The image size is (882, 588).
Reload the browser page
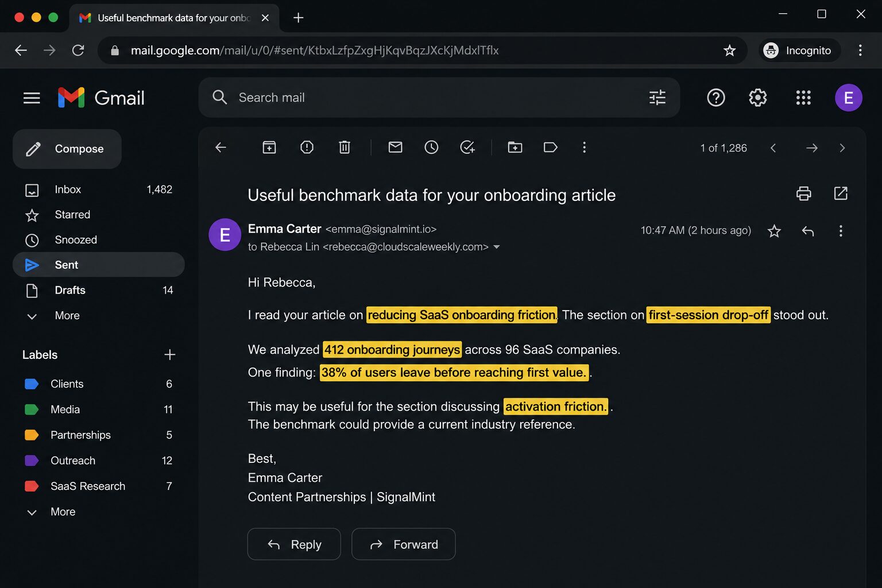(78, 51)
